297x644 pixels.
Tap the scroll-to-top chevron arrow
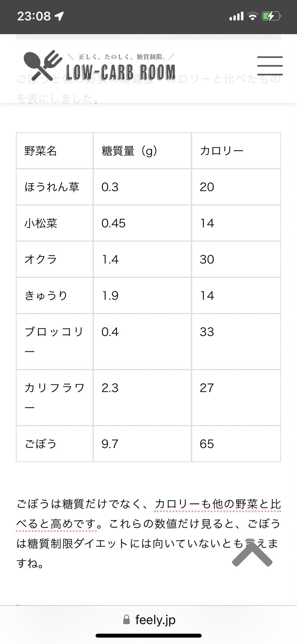click(252, 554)
